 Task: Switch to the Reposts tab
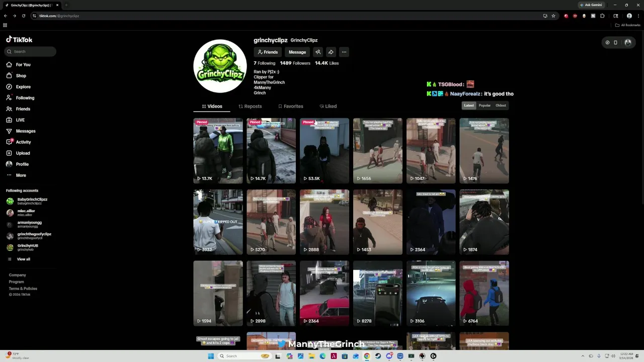(250, 106)
